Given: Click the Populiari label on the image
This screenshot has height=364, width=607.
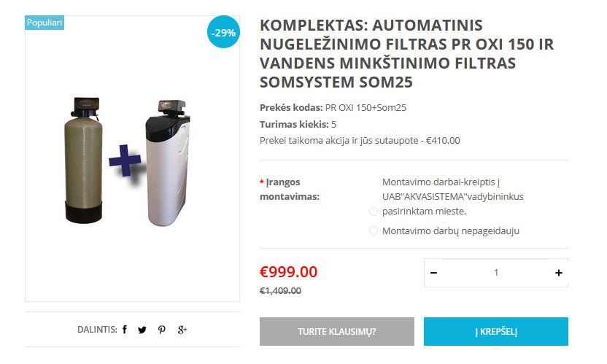Looking at the screenshot, I should pyautogui.click(x=45, y=23).
